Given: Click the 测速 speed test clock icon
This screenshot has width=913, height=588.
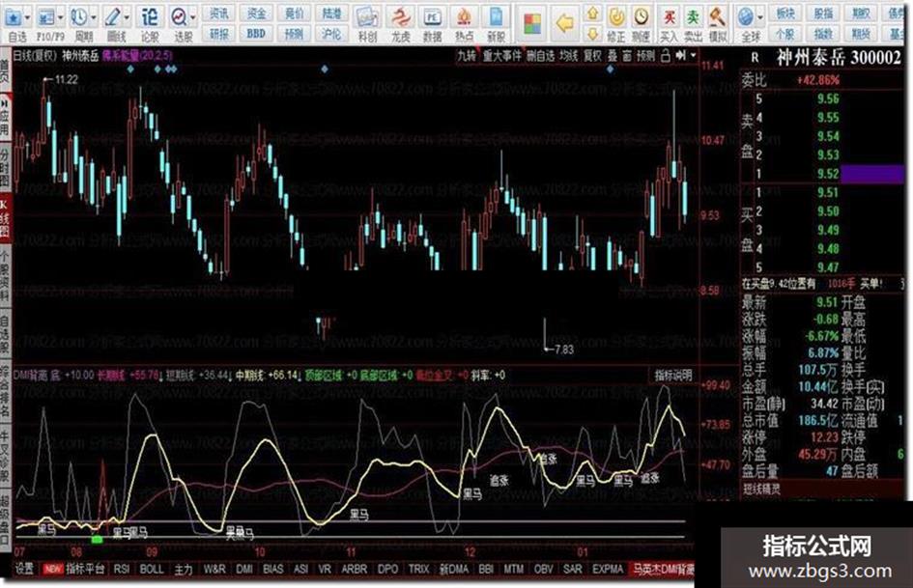Looking at the screenshot, I should [642, 17].
